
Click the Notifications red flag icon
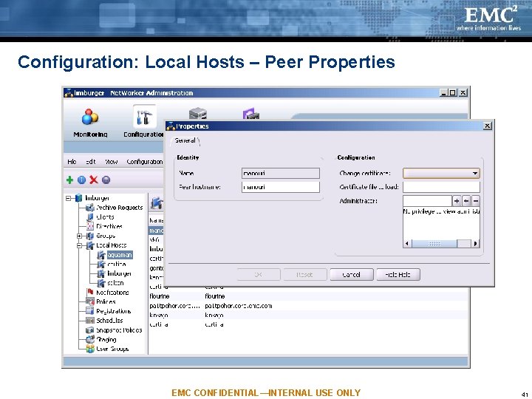[x=90, y=292]
